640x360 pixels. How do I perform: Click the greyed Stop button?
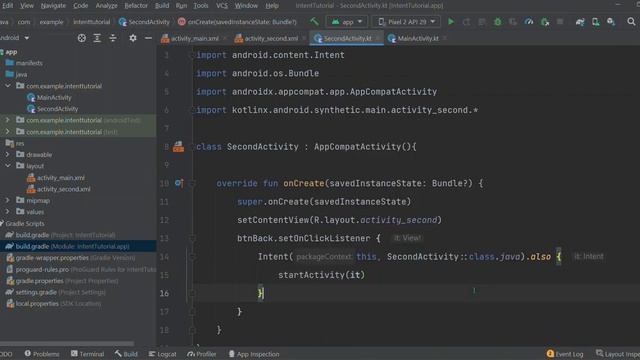click(x=560, y=22)
